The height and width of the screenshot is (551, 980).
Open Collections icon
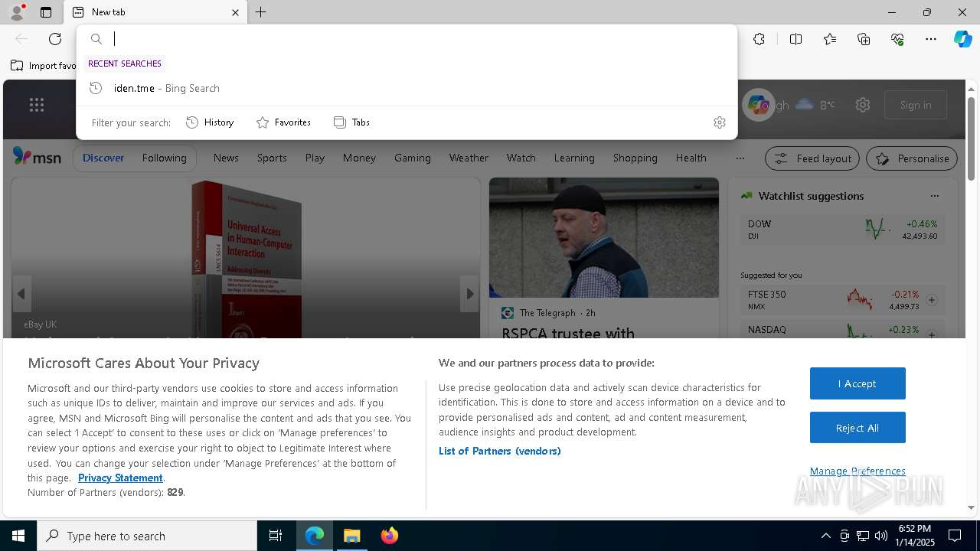tap(864, 39)
